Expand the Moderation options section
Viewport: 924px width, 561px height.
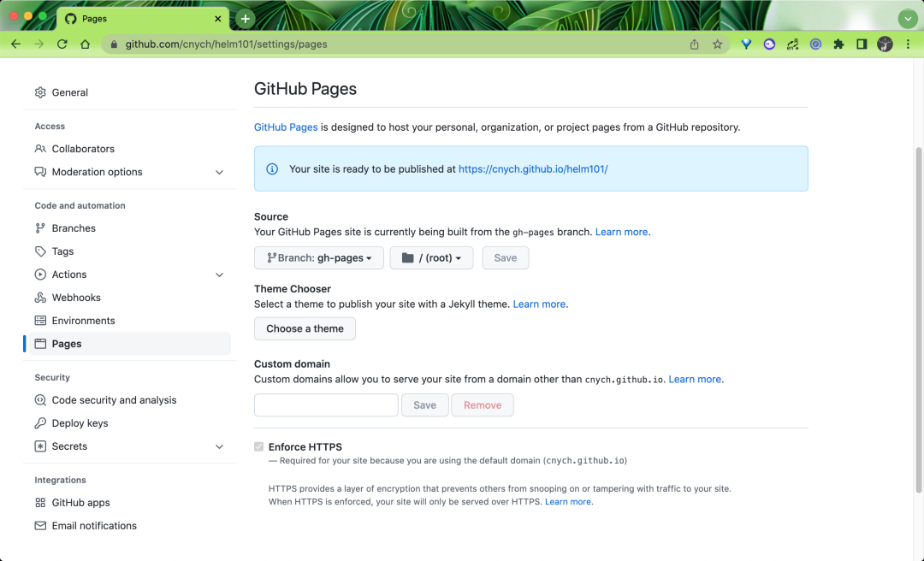219,172
